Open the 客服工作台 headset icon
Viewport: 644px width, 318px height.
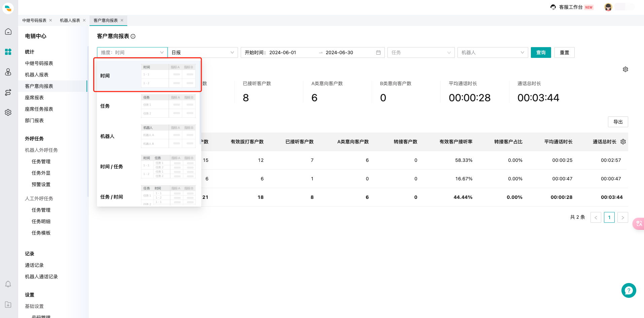tap(553, 7)
